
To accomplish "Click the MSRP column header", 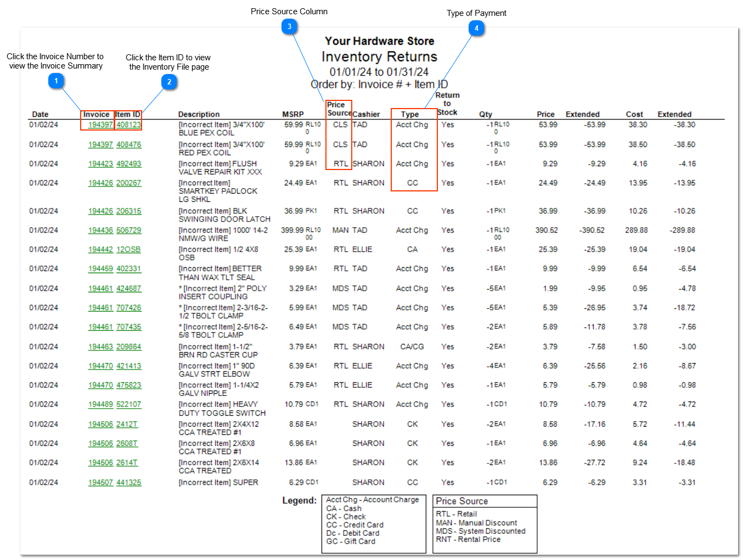I will (x=293, y=115).
